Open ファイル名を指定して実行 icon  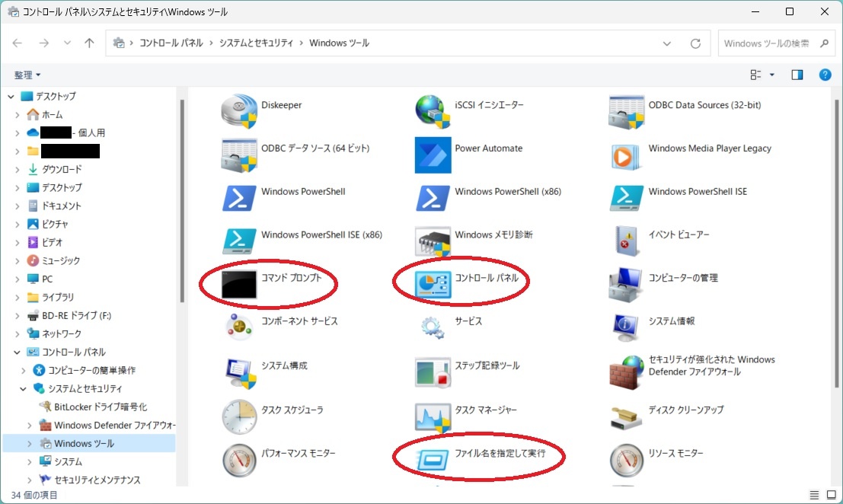pyautogui.click(x=433, y=460)
